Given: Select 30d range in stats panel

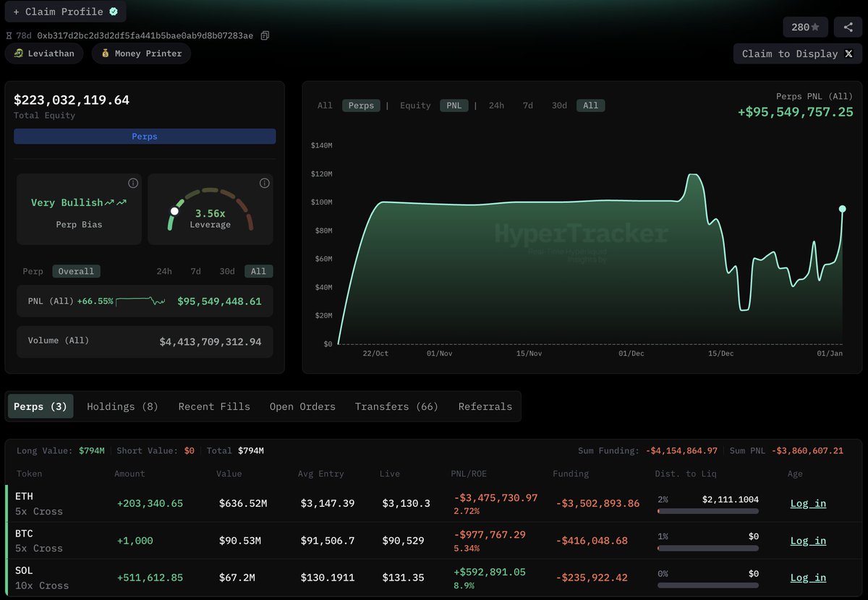Looking at the screenshot, I should (x=227, y=271).
